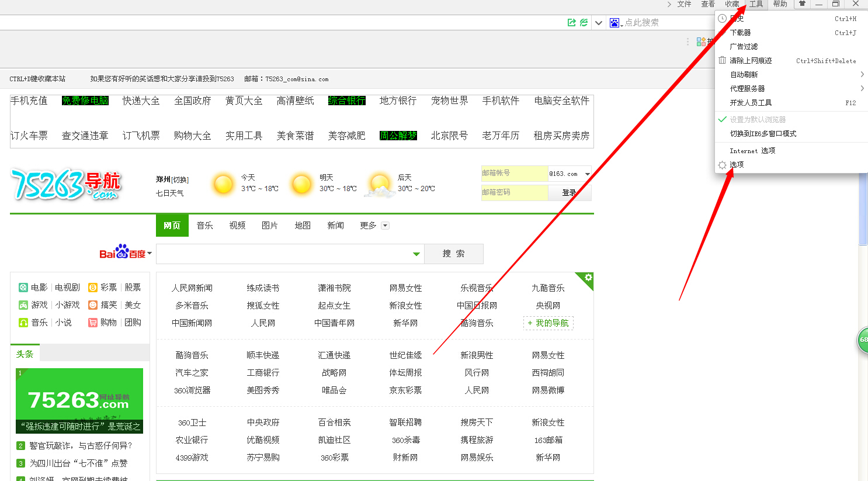
Task: Click the trash can icon beside 清除上网痕迹
Action: (723, 60)
